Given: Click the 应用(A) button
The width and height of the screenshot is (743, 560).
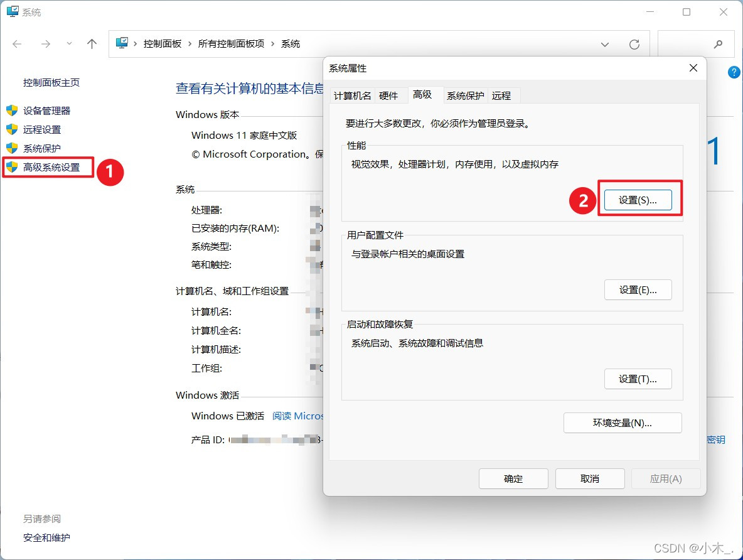Looking at the screenshot, I should coord(666,479).
